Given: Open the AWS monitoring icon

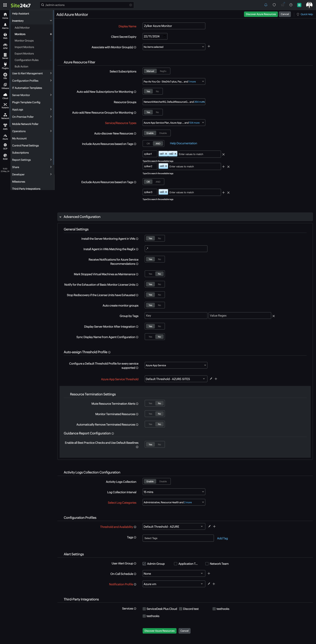Looking at the screenshot, I should click(x=5, y=127).
